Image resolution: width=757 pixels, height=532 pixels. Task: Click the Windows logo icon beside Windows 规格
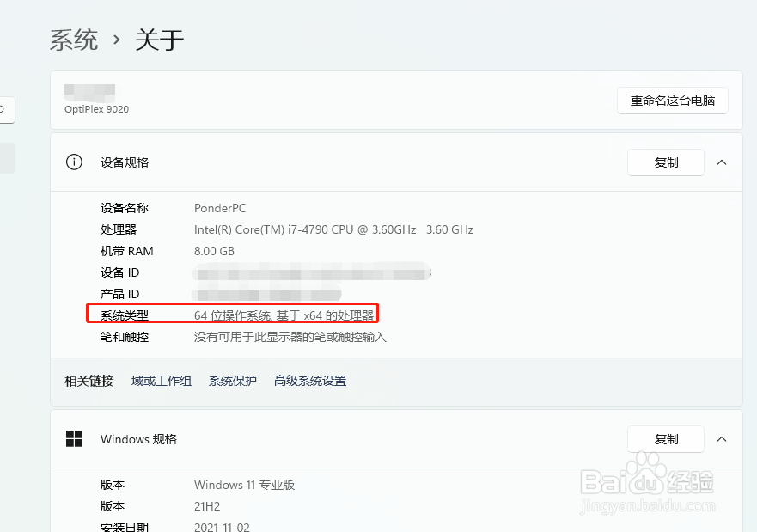point(74,439)
